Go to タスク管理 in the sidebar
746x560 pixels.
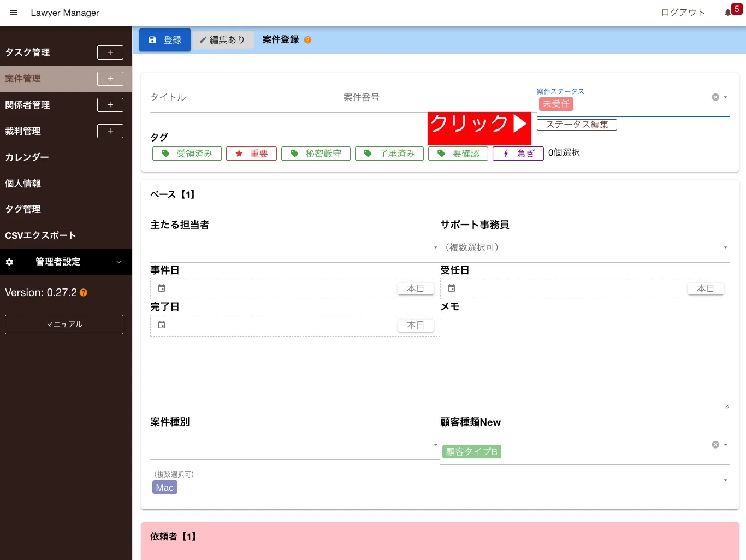(27, 52)
